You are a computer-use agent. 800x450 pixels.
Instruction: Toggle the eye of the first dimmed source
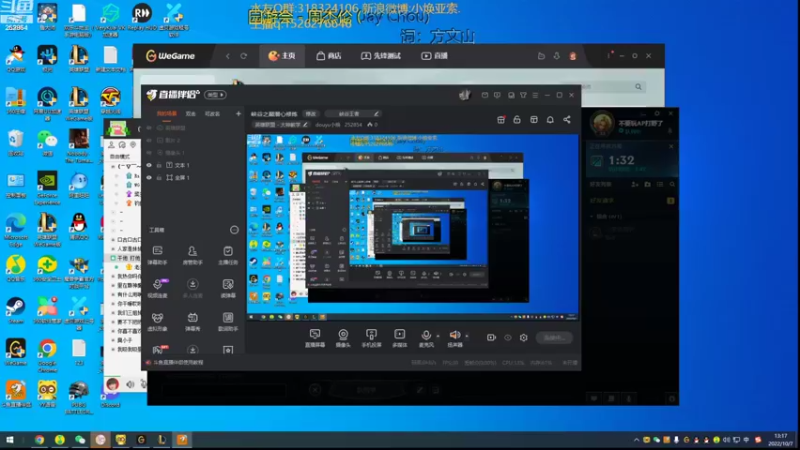(149, 128)
